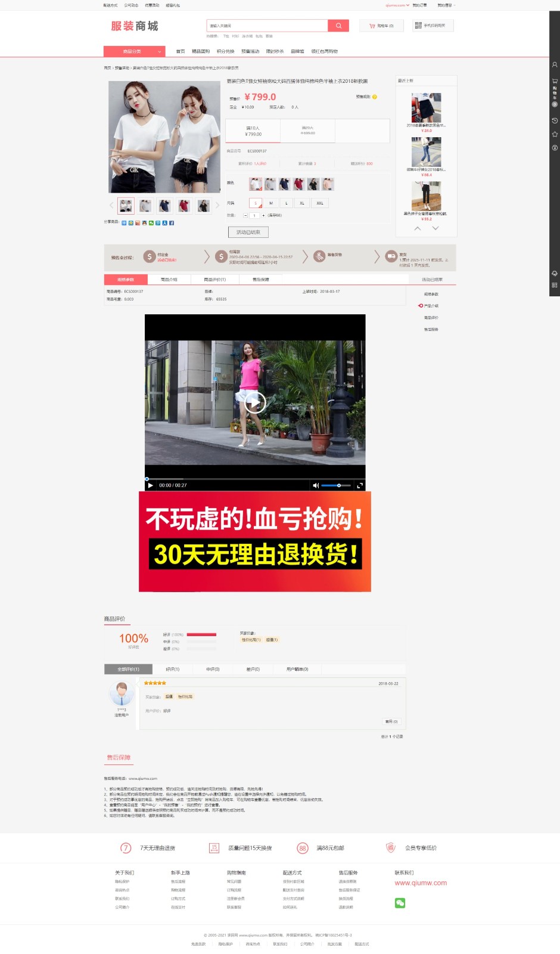The height and width of the screenshot is (954, 560).
Task: Filter reviews by 差评(0) tab
Action: pos(253,669)
